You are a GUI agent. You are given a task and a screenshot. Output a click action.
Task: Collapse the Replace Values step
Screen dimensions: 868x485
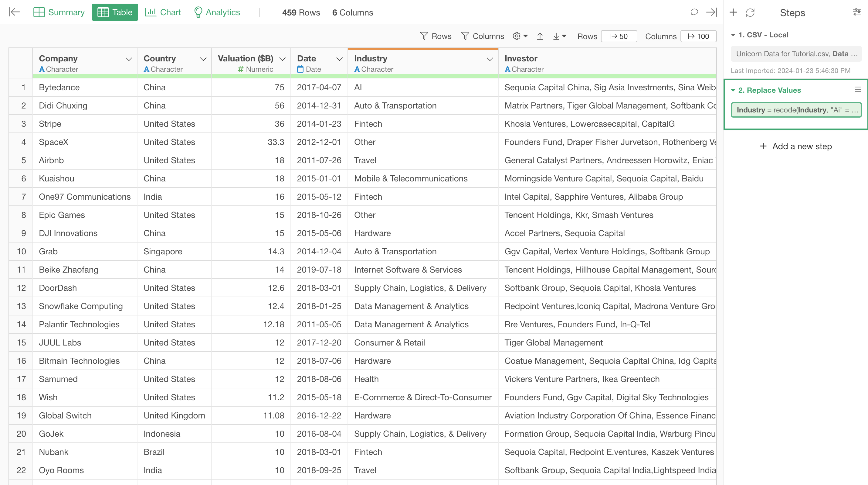click(733, 90)
